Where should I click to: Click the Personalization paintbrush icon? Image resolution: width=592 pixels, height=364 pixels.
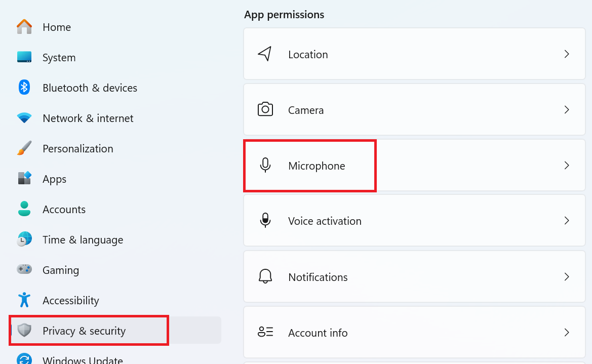pos(24,148)
